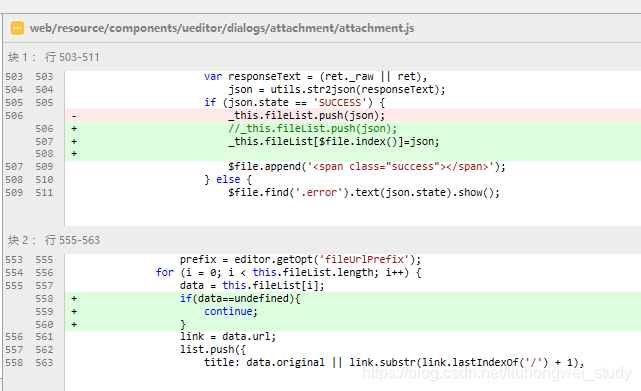Viewport: 641px width, 391px height.
Task: Click added line '_this.fileList[$file.index()]=json;'
Action: coord(334,142)
